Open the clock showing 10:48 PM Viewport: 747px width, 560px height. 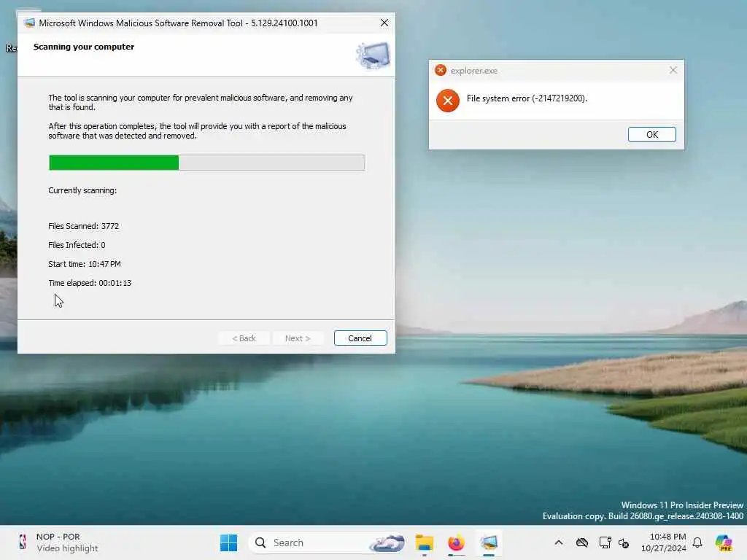pos(663,542)
